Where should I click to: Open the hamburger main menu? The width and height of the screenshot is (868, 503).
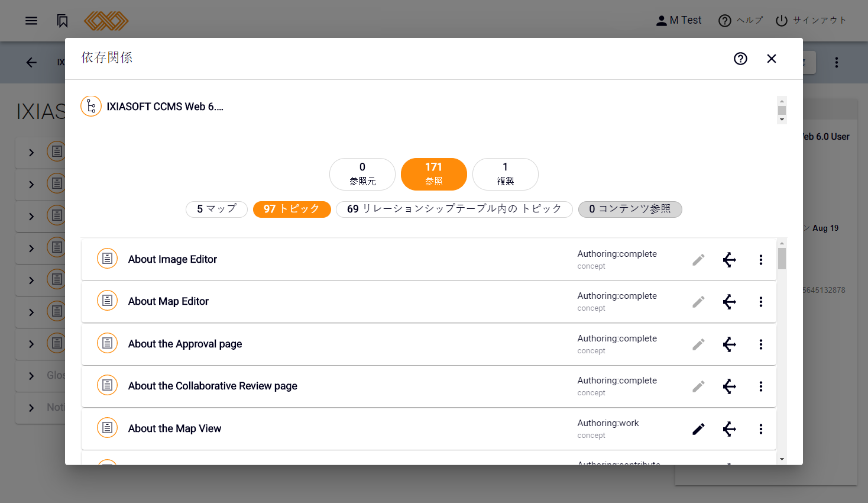(x=31, y=21)
